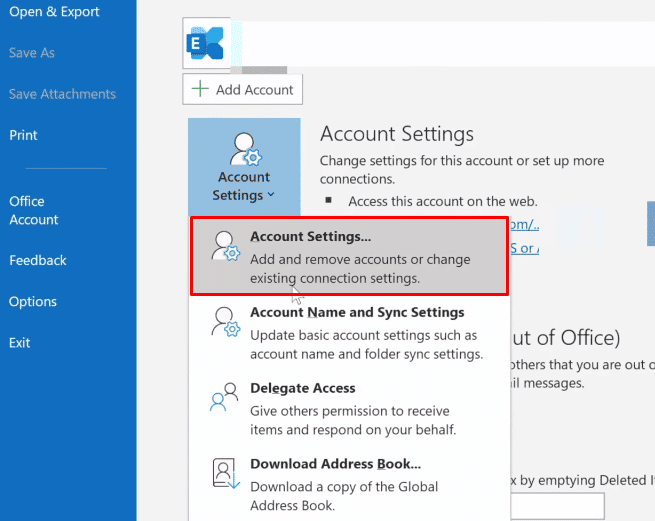Select Account Name and Sync Settings entry
This screenshot has width=655, height=521.
(x=350, y=333)
